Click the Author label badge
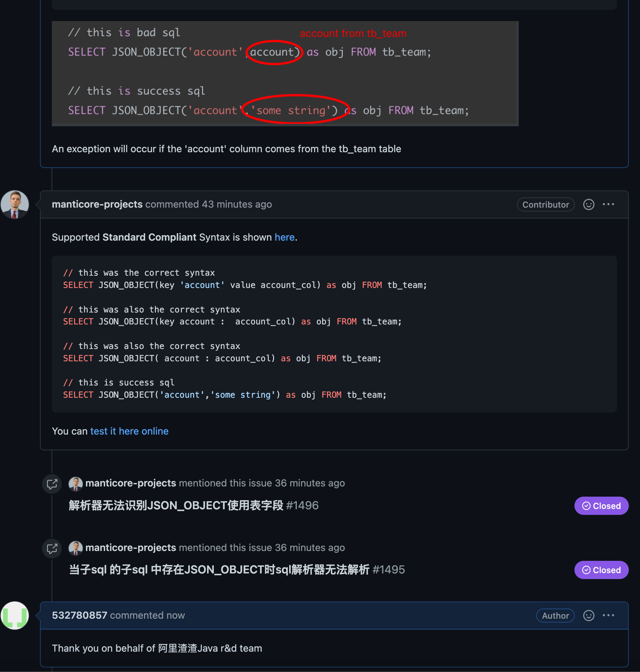The image size is (640, 672). point(555,616)
